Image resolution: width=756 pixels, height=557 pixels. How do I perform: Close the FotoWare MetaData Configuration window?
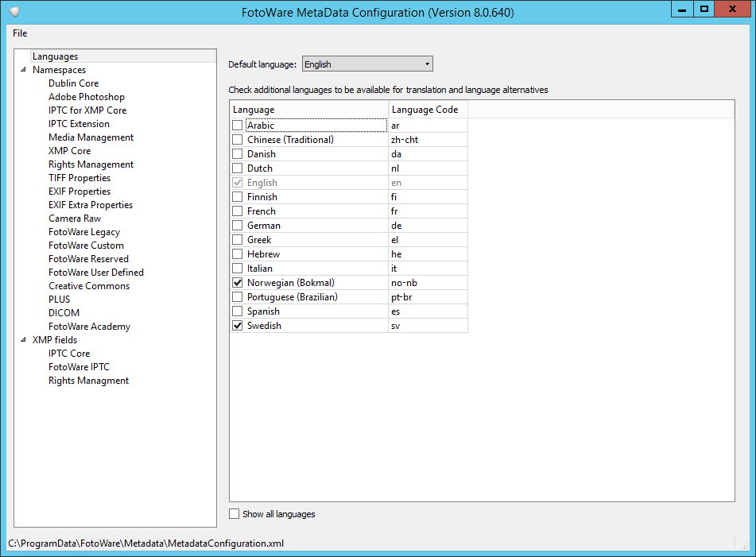point(732,10)
